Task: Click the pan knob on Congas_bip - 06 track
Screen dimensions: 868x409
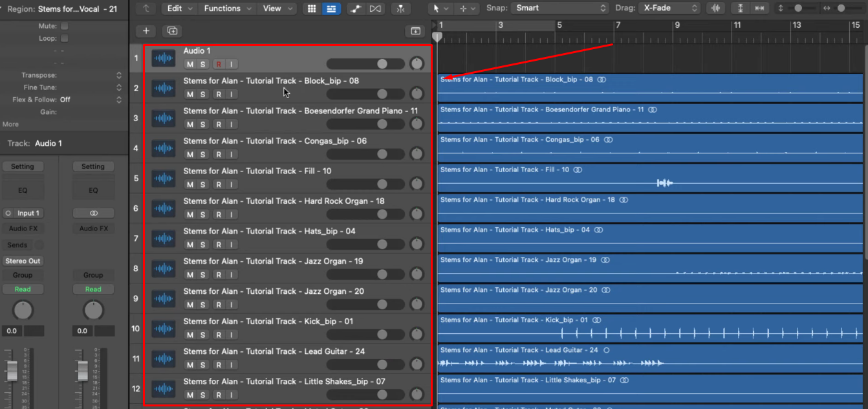Action: point(417,154)
